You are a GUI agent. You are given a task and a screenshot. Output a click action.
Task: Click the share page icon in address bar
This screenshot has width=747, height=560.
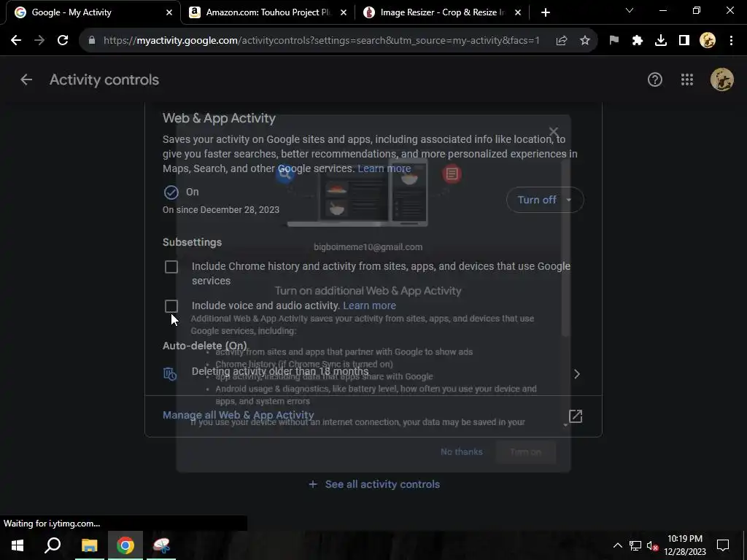point(562,41)
